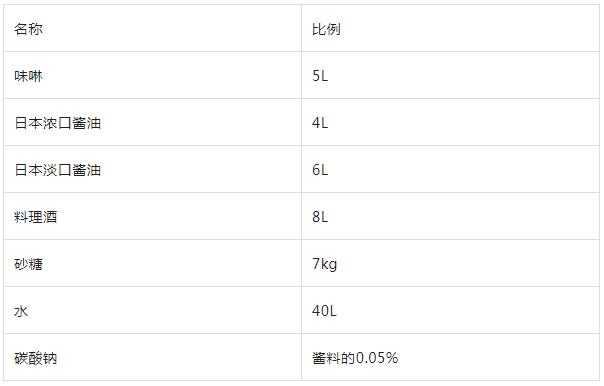This screenshot has width=604, height=386.
Task: Click the 砂糖 name cell
Action: [x=153, y=263]
